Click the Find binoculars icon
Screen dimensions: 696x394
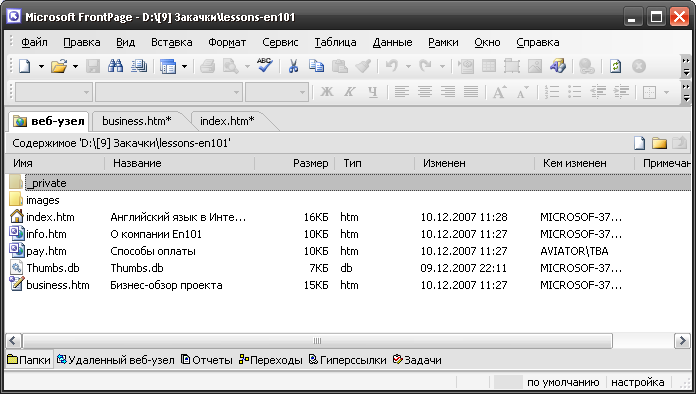(116, 67)
